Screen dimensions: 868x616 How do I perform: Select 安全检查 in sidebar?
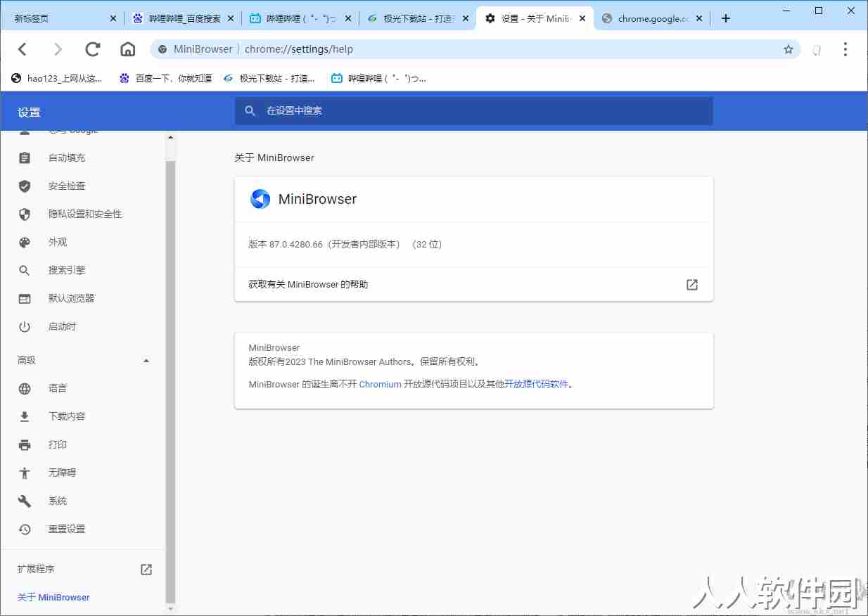67,186
